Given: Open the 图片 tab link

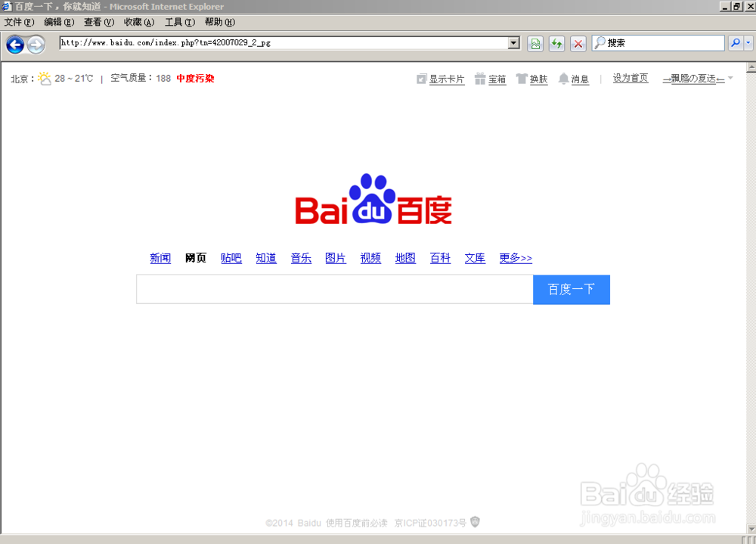Looking at the screenshot, I should coord(336,258).
